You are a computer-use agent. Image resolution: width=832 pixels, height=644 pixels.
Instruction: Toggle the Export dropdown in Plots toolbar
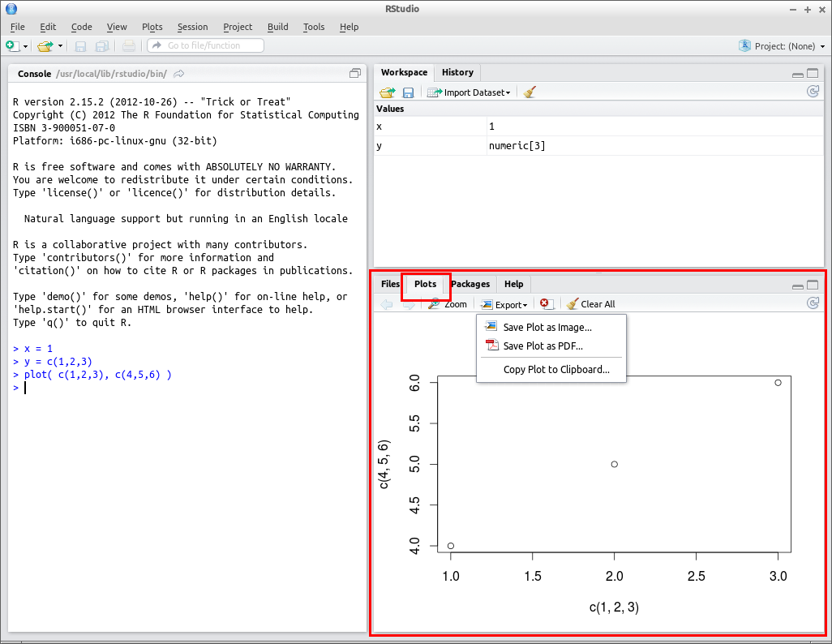(504, 304)
